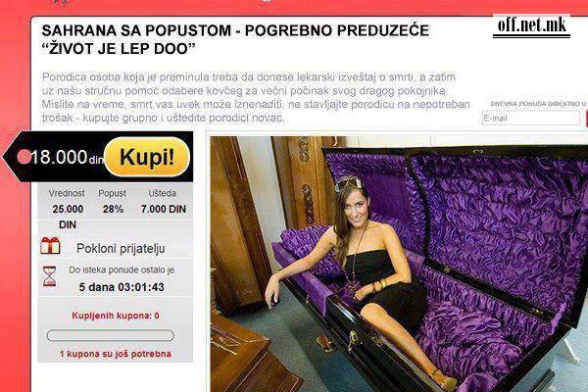Click the red submit button beside E-mail

[x=585, y=119]
